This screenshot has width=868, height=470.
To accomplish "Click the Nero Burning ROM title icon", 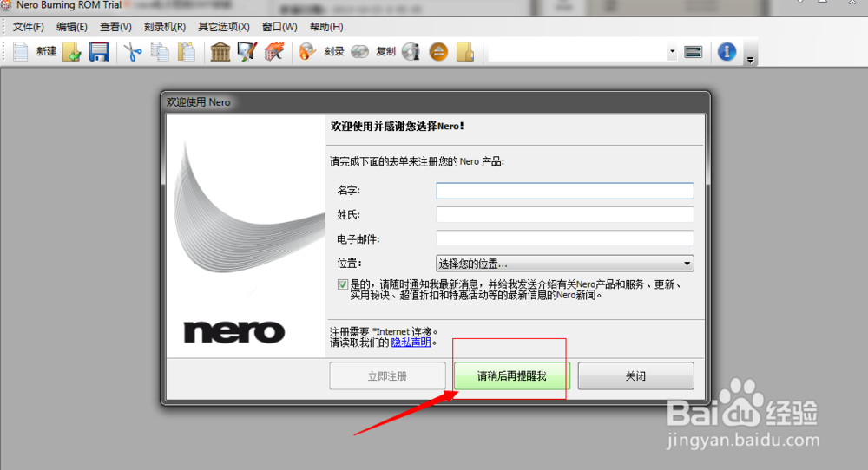I will click(x=6, y=4).
